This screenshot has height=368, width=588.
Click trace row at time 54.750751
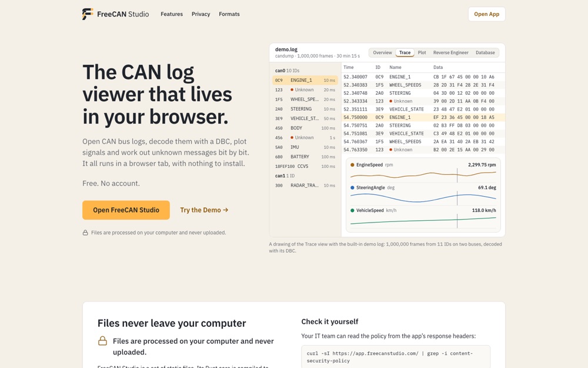[423, 125]
